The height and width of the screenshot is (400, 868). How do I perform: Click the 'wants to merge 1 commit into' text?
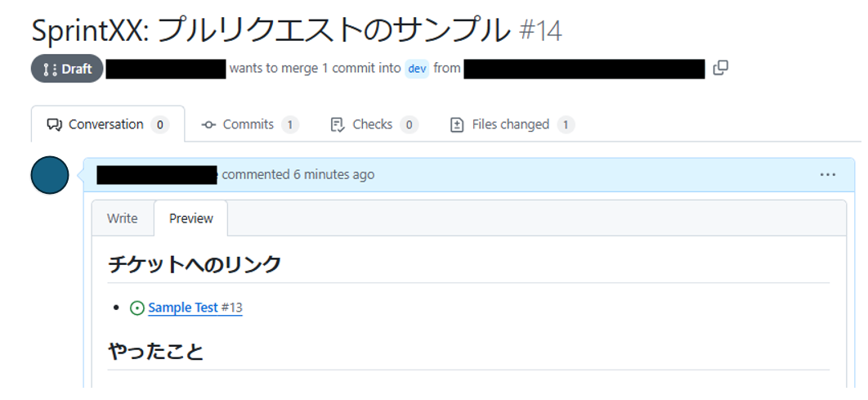pyautogui.click(x=315, y=69)
